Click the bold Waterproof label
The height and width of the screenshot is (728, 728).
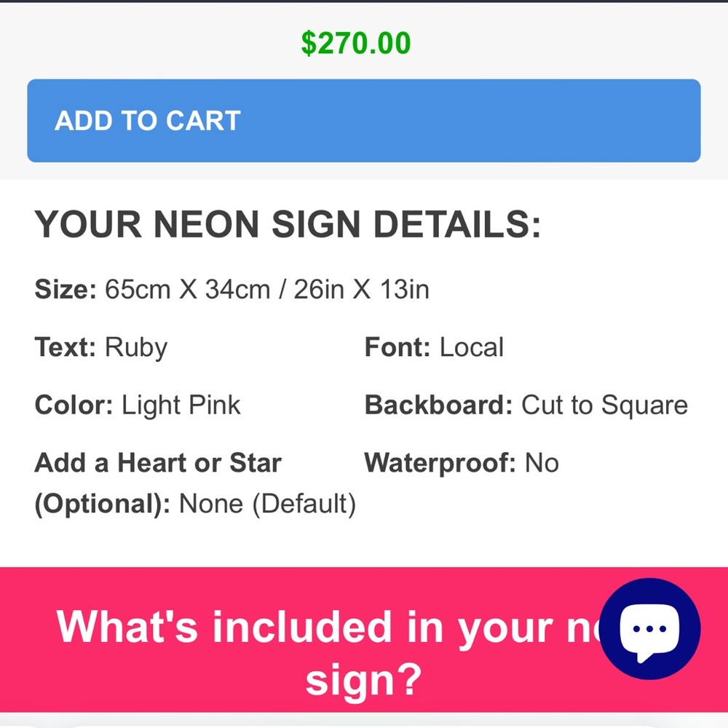pyautogui.click(x=440, y=463)
